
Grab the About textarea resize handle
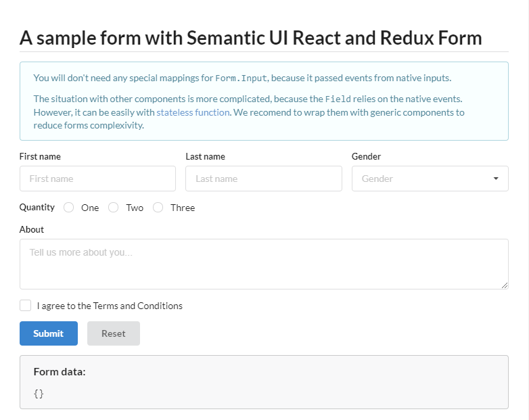505,285
